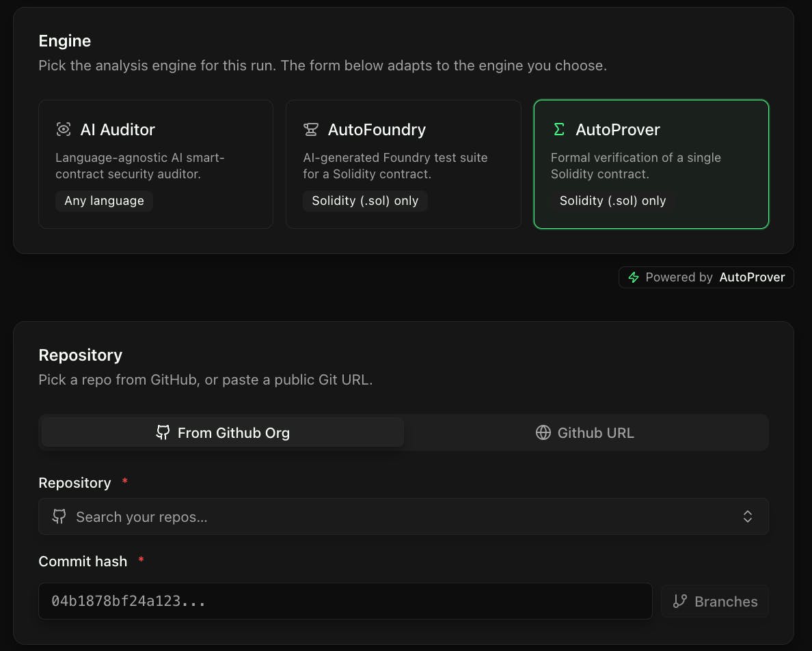
Task: Click the GitHub logo in From Github Org tab
Action: [163, 432]
